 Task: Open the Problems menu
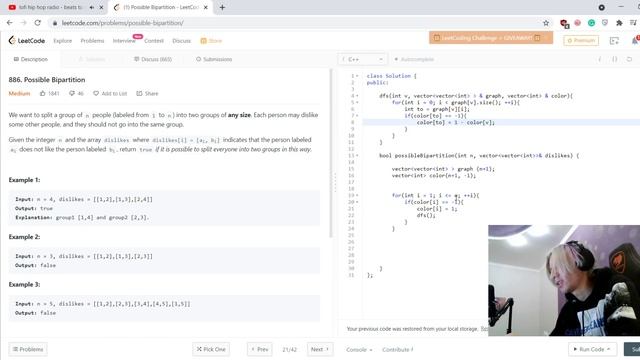coord(92,40)
